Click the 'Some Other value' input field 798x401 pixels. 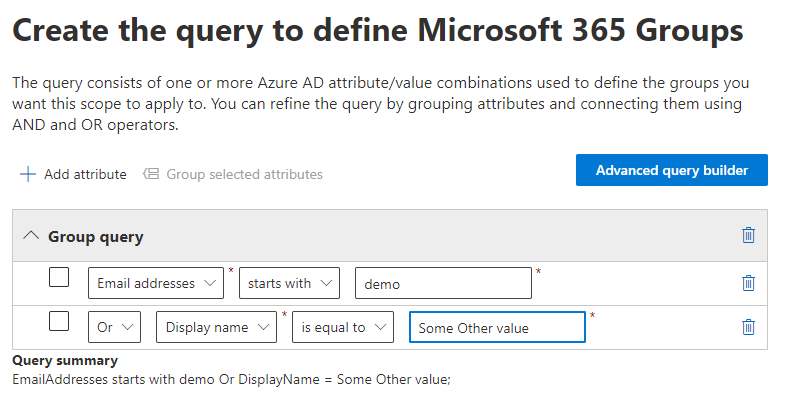[496, 327]
